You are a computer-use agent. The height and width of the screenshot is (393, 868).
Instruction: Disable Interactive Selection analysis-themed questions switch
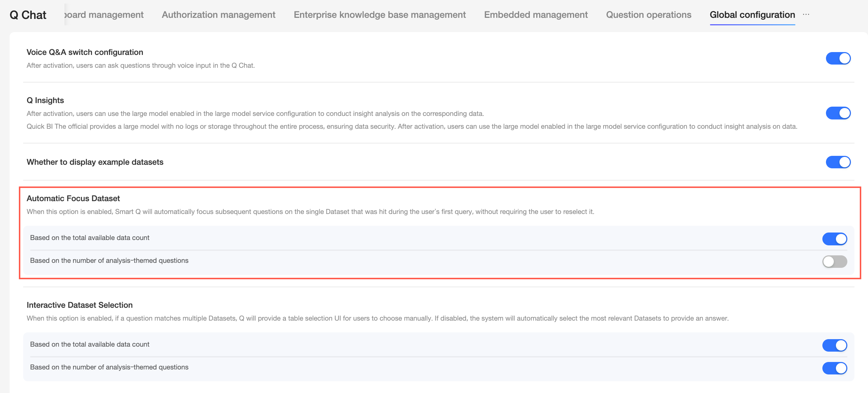pos(834,368)
